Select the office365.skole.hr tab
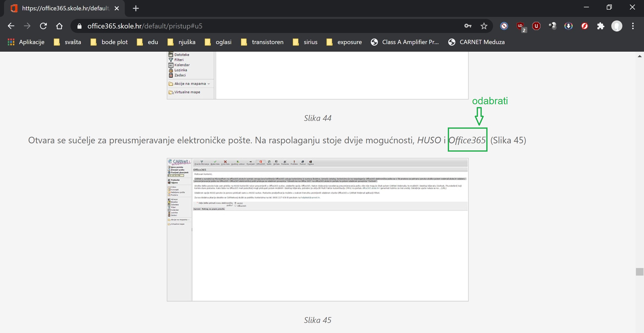The width and height of the screenshot is (644, 333). [x=64, y=8]
